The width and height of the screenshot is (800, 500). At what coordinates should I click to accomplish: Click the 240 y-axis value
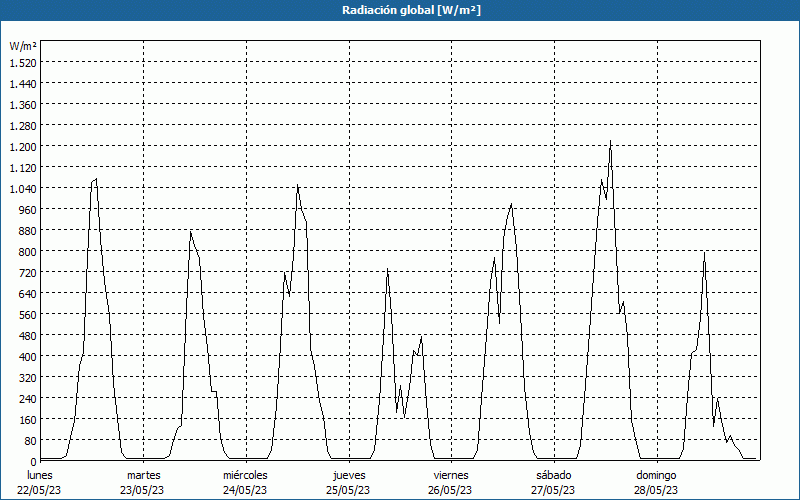pyautogui.click(x=28, y=398)
